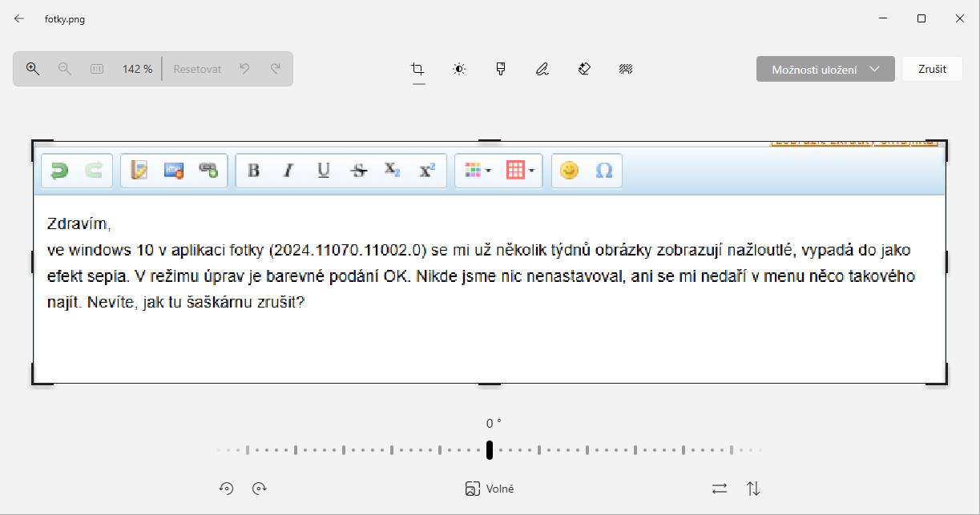The width and height of the screenshot is (980, 515).
Task: Flip the image horizontally
Action: (x=720, y=489)
